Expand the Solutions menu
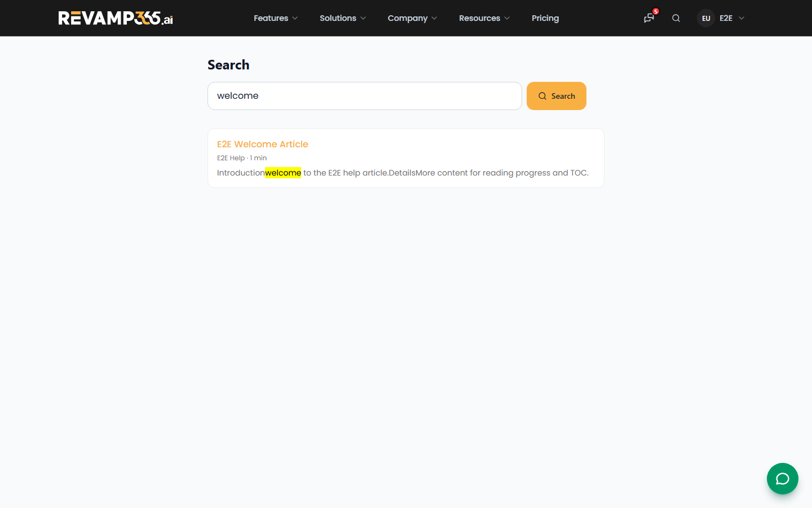The height and width of the screenshot is (508, 812). pyautogui.click(x=343, y=18)
